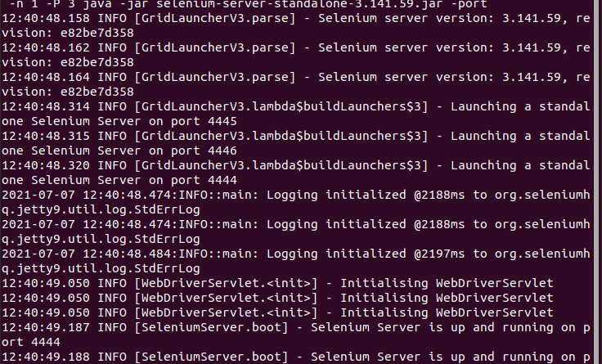
Task: Click the "selenium-server-standalone-3.141.59.jar" file name
Action: [x=300, y=4]
